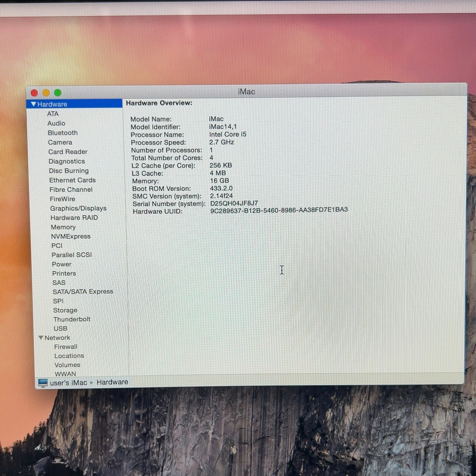Image resolution: width=476 pixels, height=476 pixels.
Task: Collapse the Network section triangle
Action: coord(41,338)
